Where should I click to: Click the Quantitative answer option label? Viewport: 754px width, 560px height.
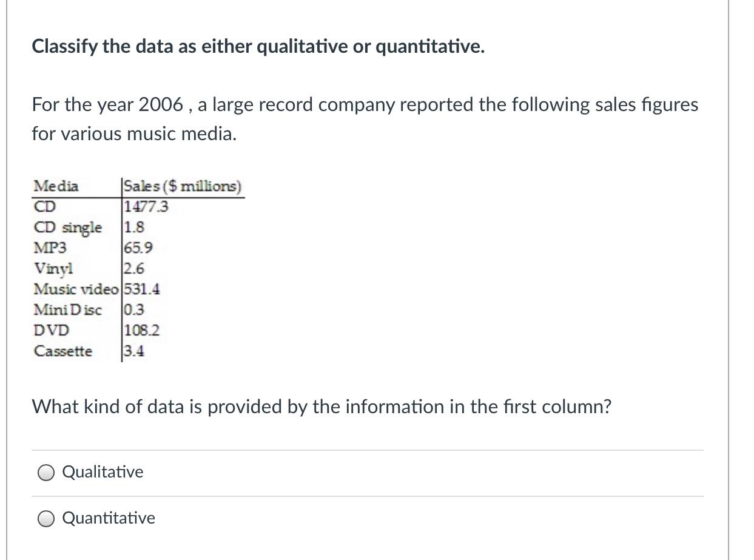(109, 518)
